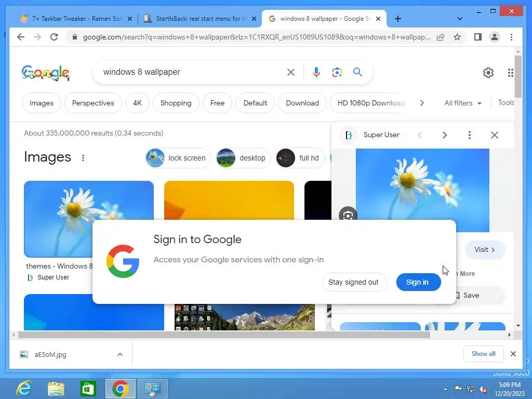This screenshot has width=532, height=399.
Task: Share this page from the address bar
Action: click(x=441, y=37)
